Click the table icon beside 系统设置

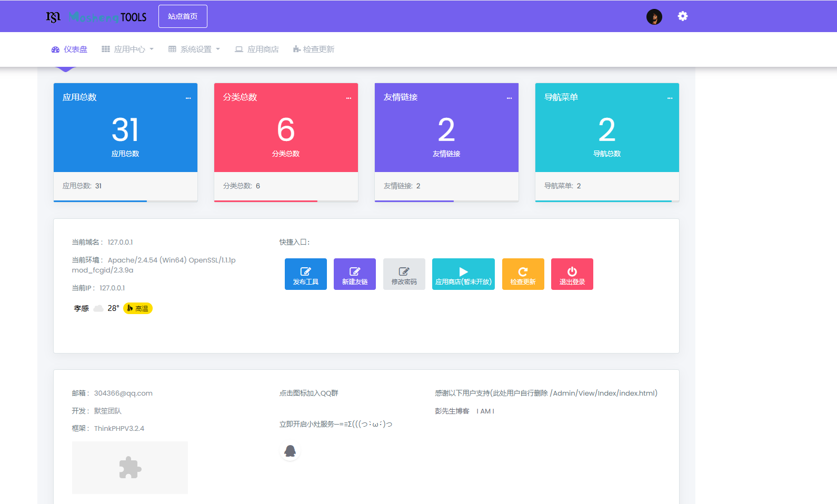(172, 49)
